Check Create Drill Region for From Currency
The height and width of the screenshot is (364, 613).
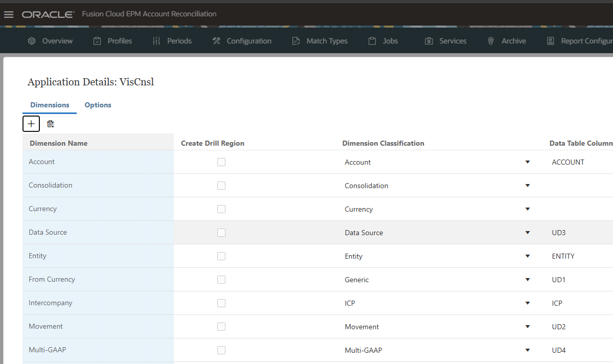221,280
